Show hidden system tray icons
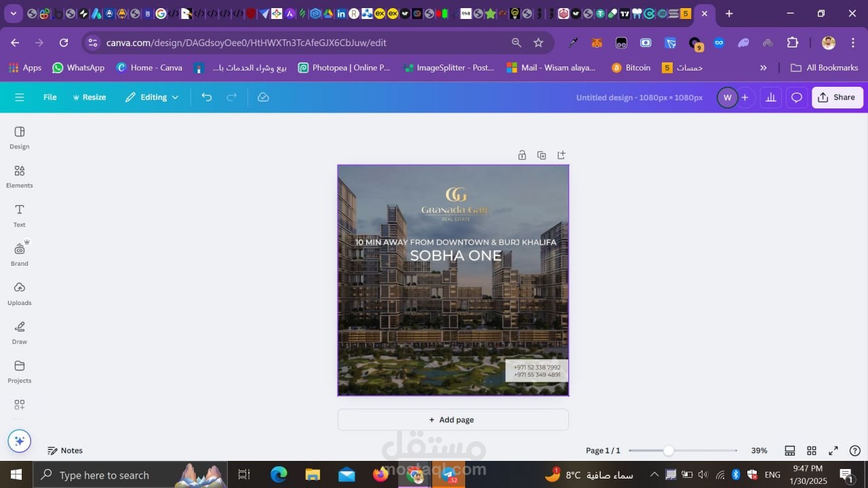 (x=654, y=474)
